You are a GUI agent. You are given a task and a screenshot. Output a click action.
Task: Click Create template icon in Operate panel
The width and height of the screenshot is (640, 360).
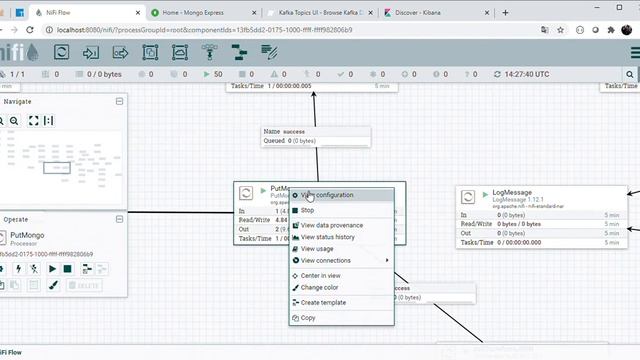click(87, 269)
